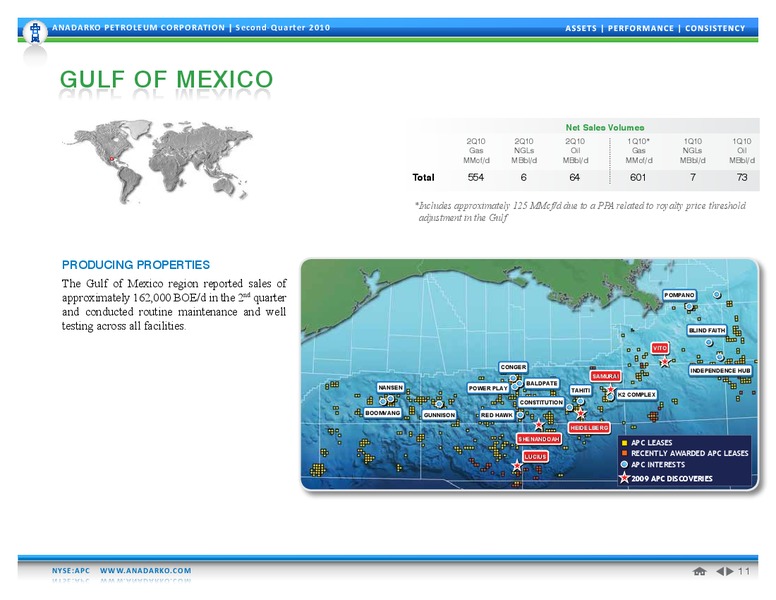This screenshot has height=600, width=776.
Task: Click the LUCIUS discovery label
Action: (x=535, y=456)
